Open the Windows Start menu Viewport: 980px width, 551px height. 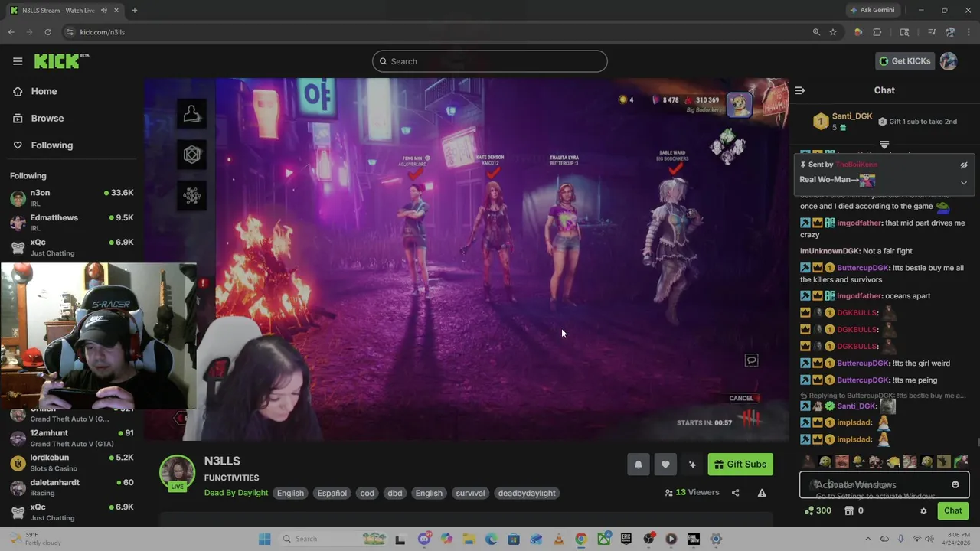(x=265, y=539)
